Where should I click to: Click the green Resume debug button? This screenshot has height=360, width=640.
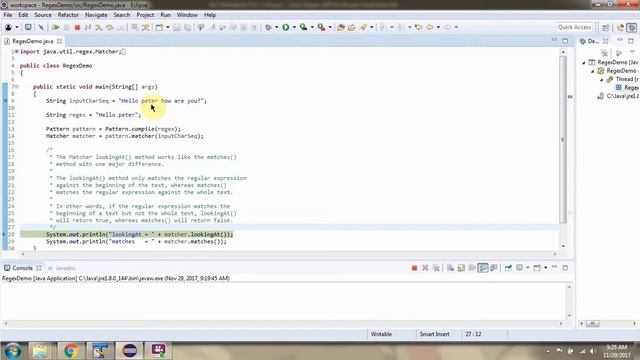(x=56, y=27)
